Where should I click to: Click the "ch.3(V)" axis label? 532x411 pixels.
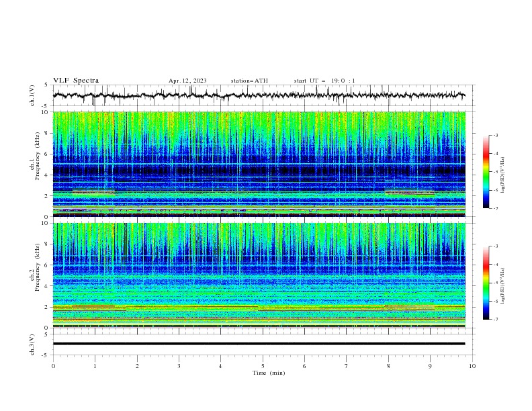click(x=32, y=345)
